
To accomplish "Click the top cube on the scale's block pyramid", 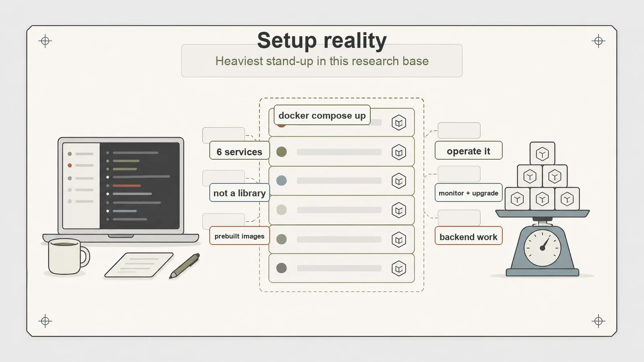I will (542, 153).
